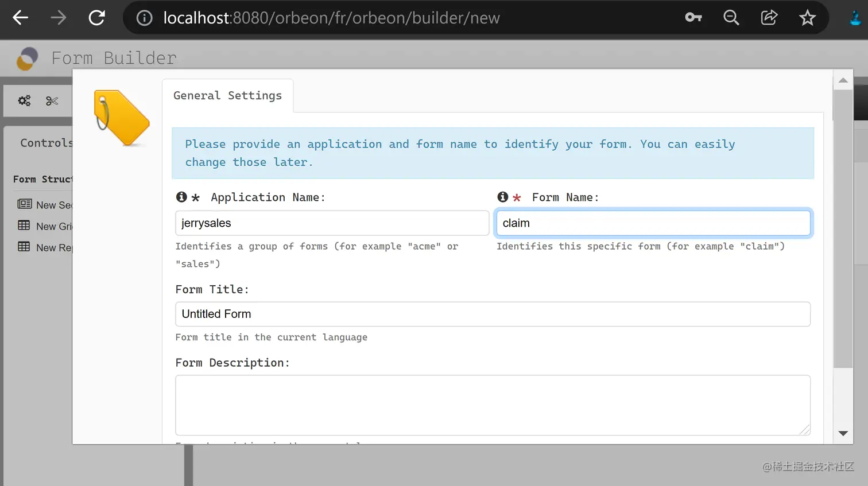This screenshot has height=486, width=868.
Task: Click the "Form title in the current language" hint
Action: [272, 337]
